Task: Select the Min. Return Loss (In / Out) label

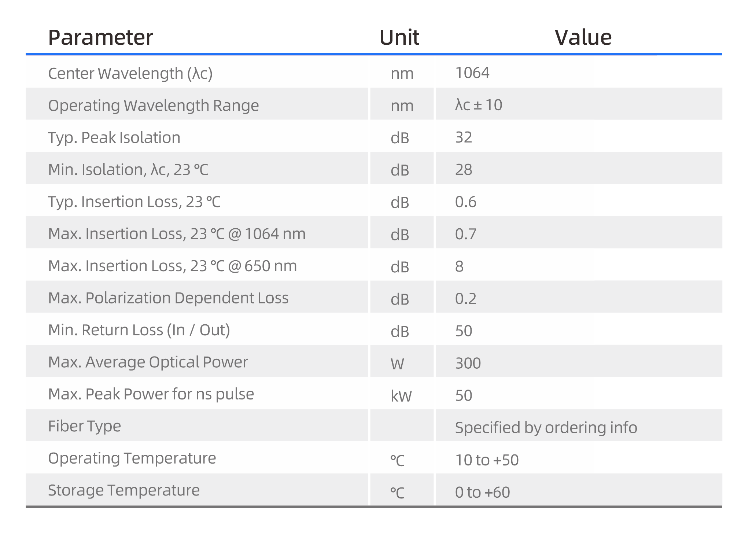Action: coord(139,330)
